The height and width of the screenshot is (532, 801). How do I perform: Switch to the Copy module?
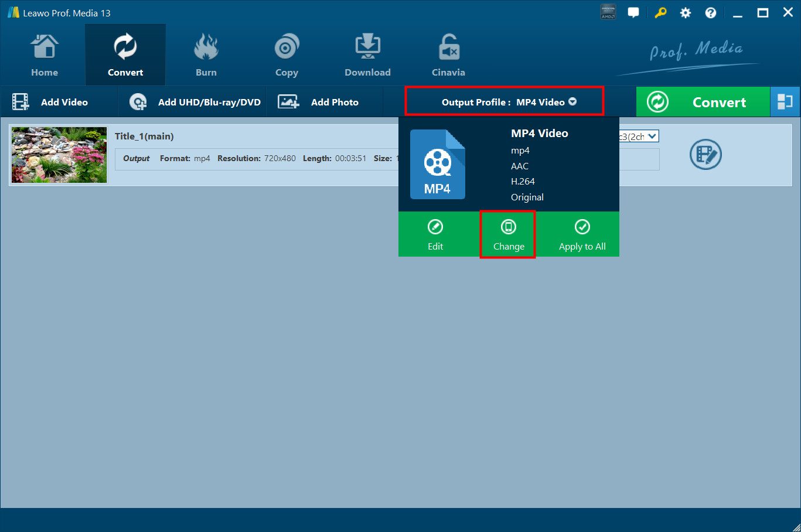287,54
